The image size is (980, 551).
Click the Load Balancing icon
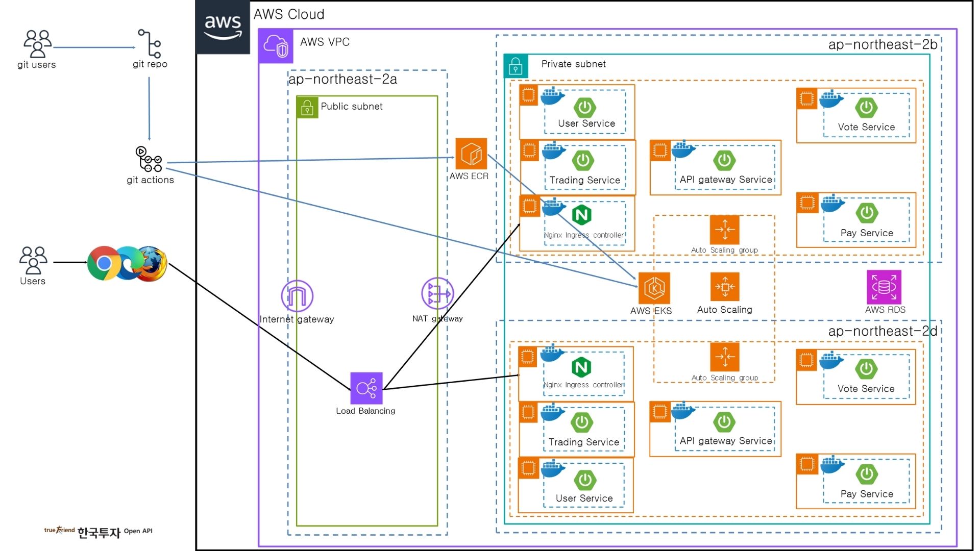[x=366, y=388]
